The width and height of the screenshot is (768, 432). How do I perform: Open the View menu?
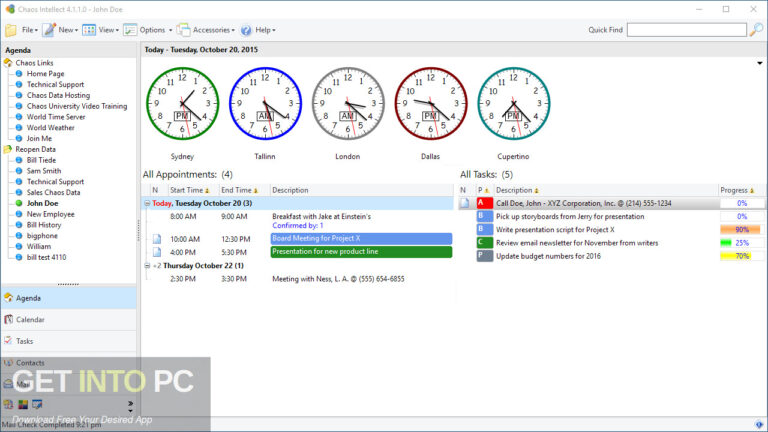coord(108,30)
